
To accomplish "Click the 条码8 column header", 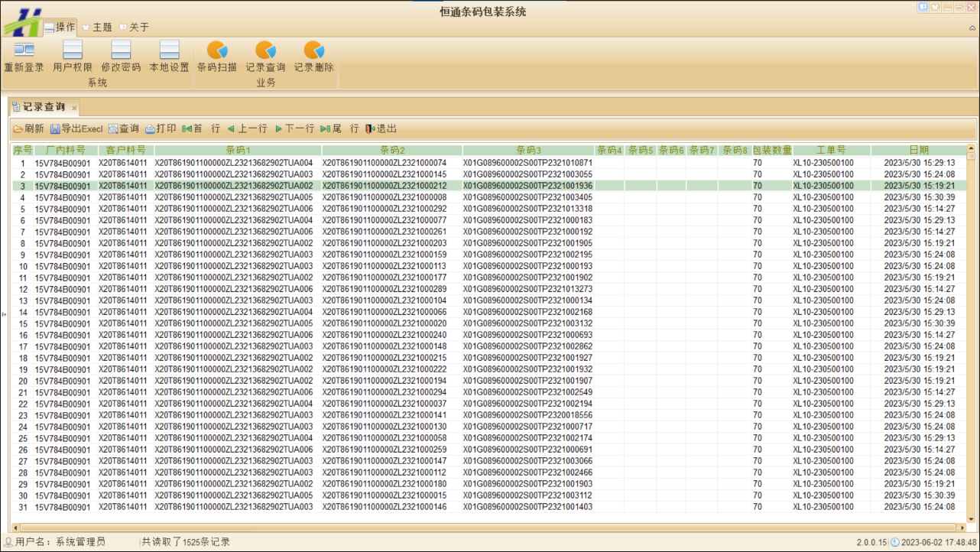I will click(735, 151).
